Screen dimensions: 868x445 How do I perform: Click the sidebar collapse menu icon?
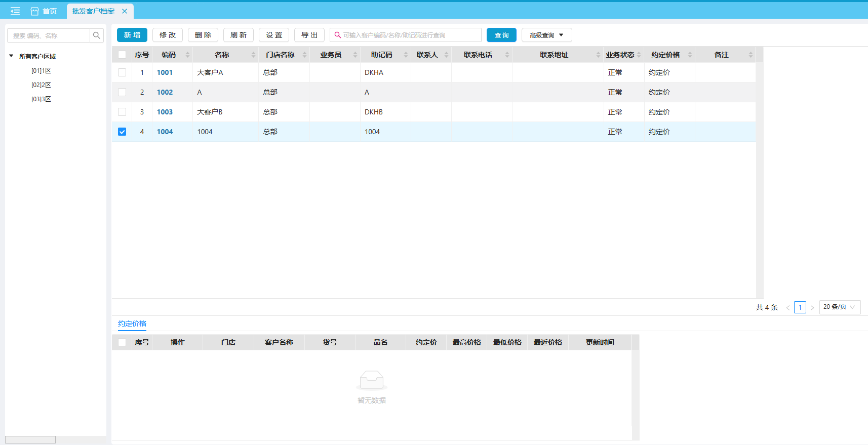[x=15, y=11]
